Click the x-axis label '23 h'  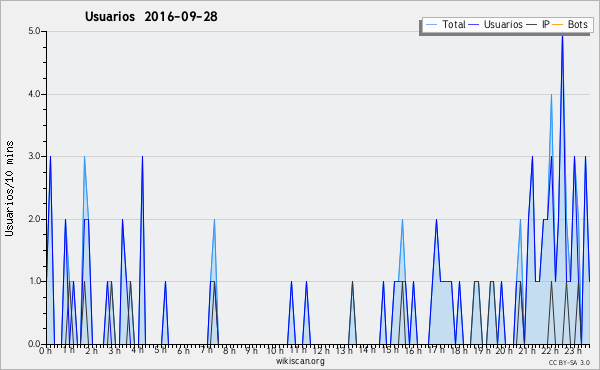pos(573,350)
